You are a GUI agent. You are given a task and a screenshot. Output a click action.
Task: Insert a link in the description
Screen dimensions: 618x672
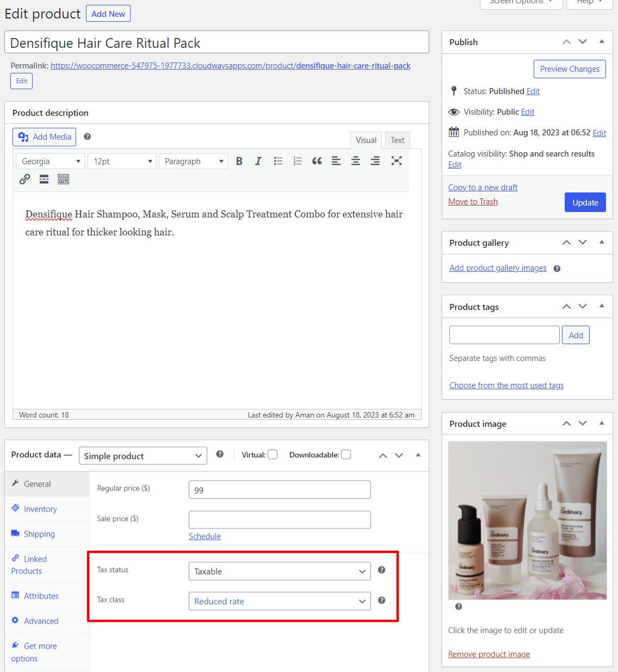(x=24, y=179)
